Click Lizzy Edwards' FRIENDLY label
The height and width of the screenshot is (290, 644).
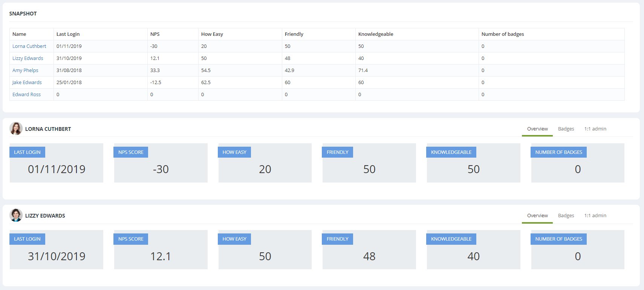coord(338,239)
